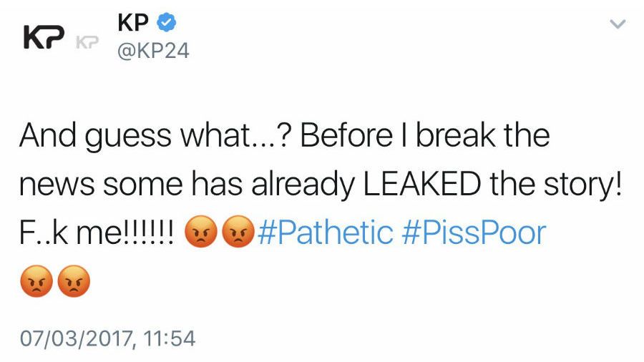This screenshot has width=644, height=362.
Task: Open the KP display name profile
Action: (x=133, y=24)
